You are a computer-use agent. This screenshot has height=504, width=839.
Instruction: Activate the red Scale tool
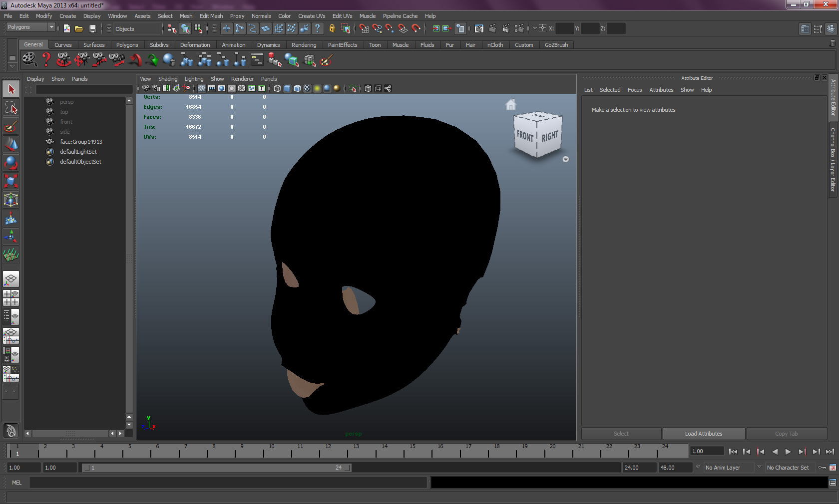[x=11, y=182]
